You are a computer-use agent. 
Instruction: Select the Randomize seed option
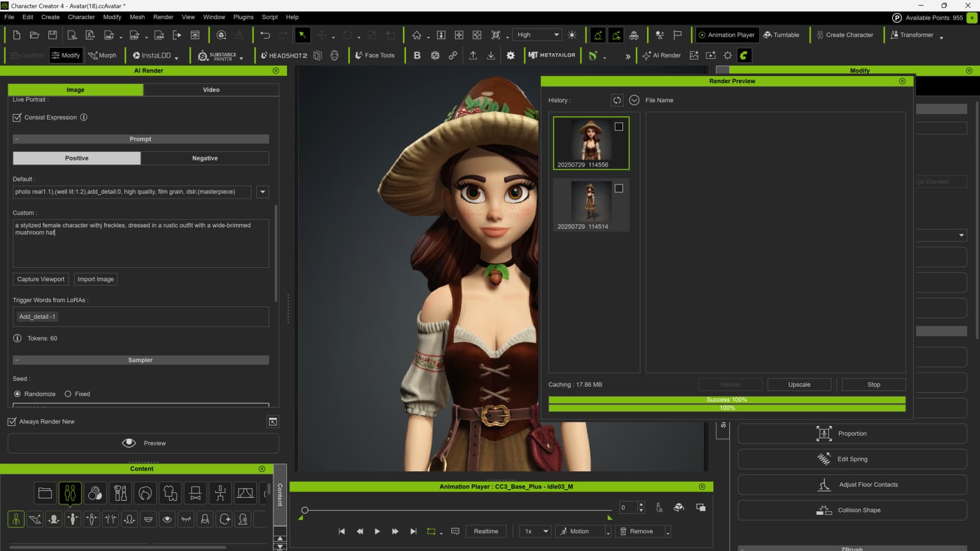[17, 394]
